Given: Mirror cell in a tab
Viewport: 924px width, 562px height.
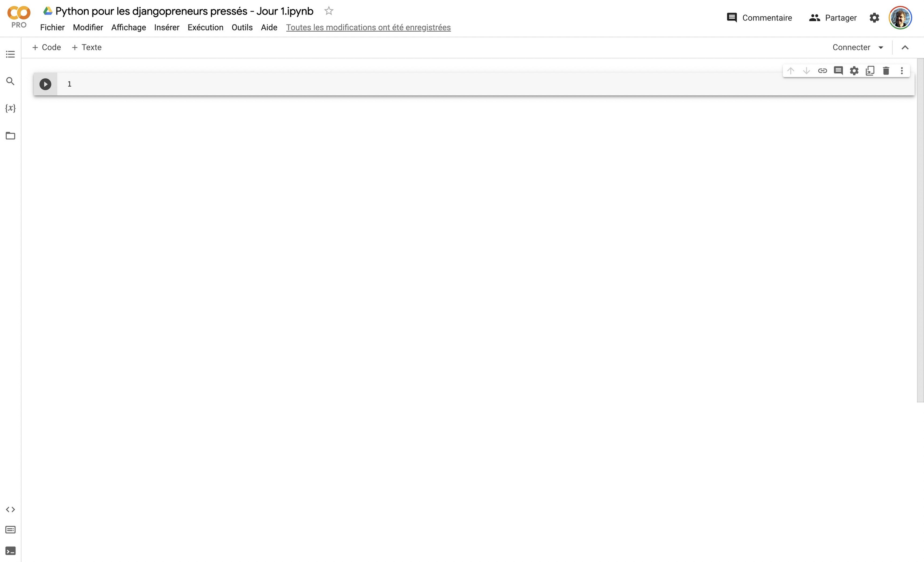Looking at the screenshot, I should [x=870, y=71].
